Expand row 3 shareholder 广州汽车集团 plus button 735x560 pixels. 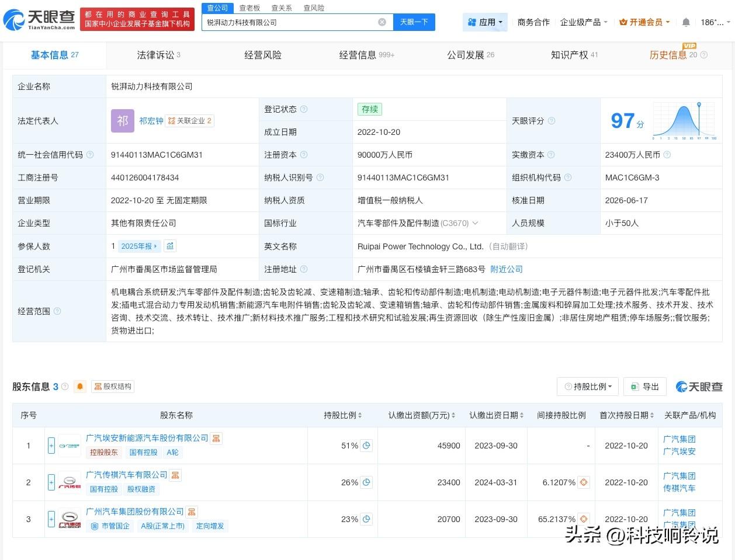tap(51, 519)
